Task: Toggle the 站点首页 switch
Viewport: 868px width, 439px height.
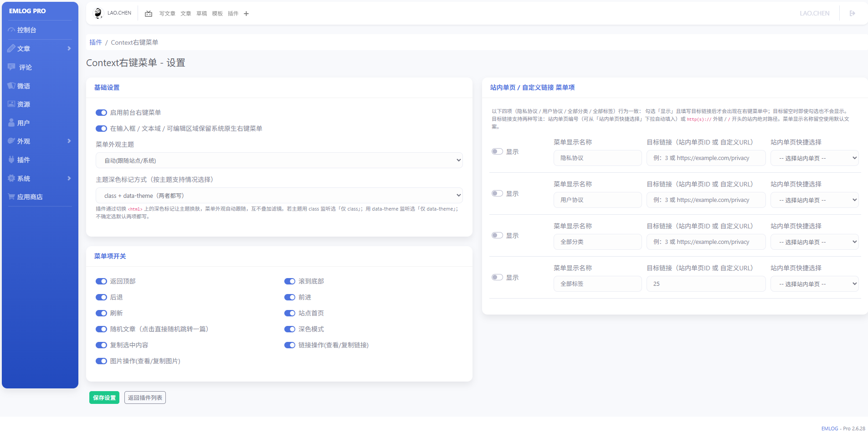Action: pyautogui.click(x=290, y=313)
